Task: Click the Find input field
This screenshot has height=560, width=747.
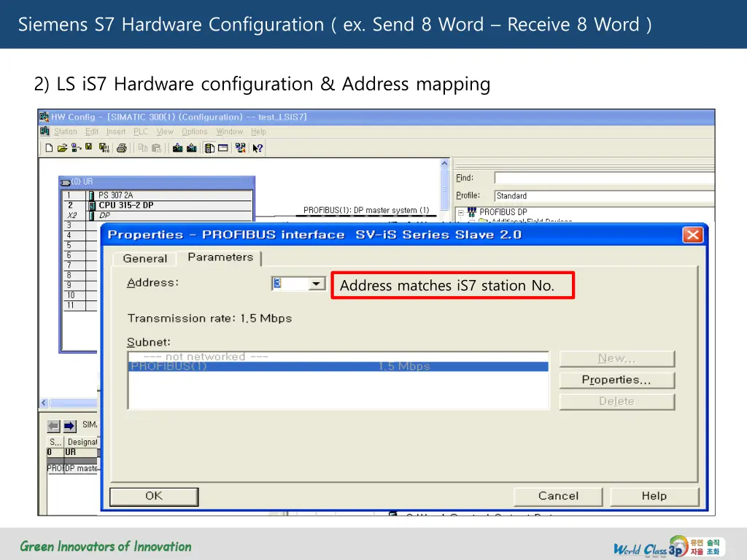Action: coord(604,178)
